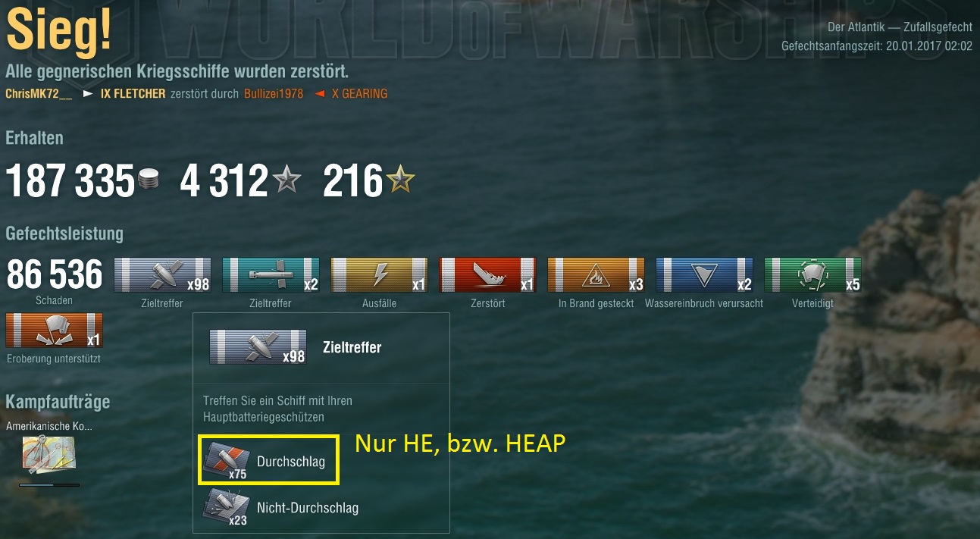Click the main battery hits x98 ribbon
This screenshot has width=980, height=539.
click(162, 275)
